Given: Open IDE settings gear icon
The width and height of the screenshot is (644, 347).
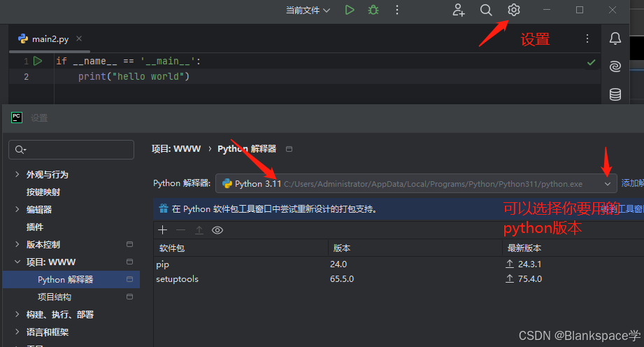Looking at the screenshot, I should click(514, 10).
